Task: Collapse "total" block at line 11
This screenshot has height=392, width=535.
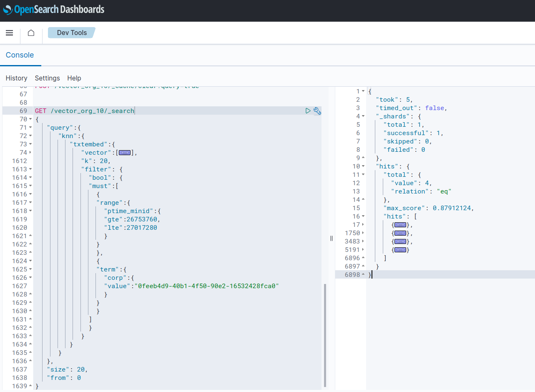Action: (x=363, y=175)
